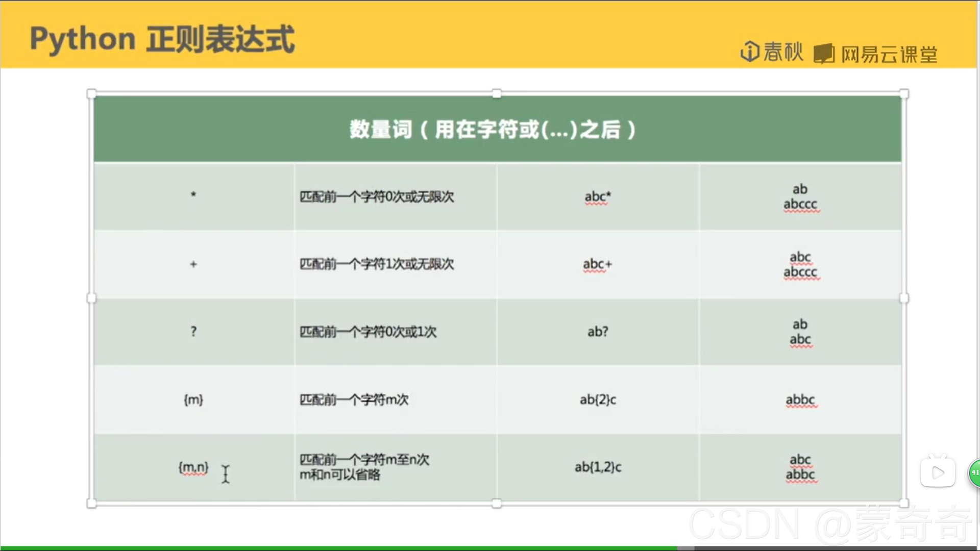Viewport: 980px width, 551px height.
Task: Select the cell 匹配前一个字符m次
Action: tap(396, 399)
